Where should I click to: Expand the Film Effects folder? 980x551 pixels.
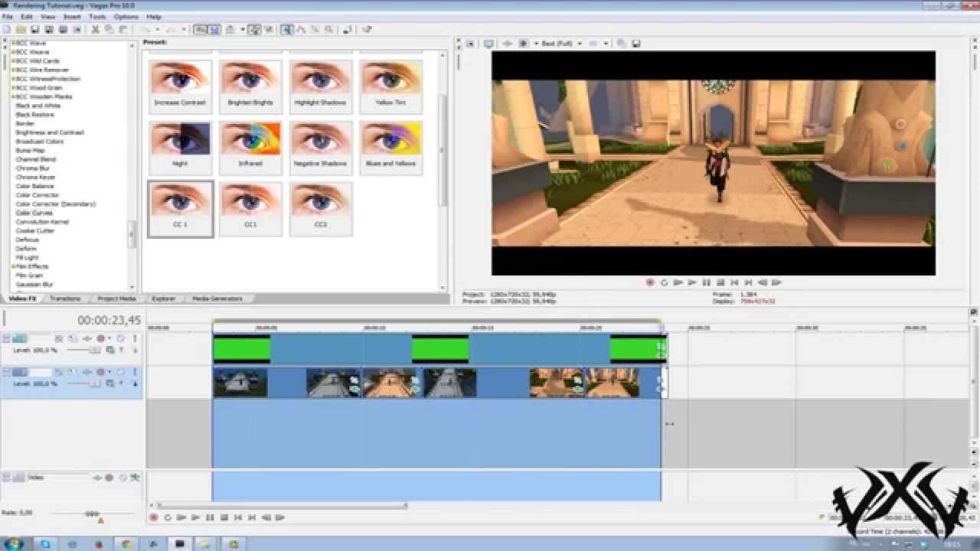(14, 266)
